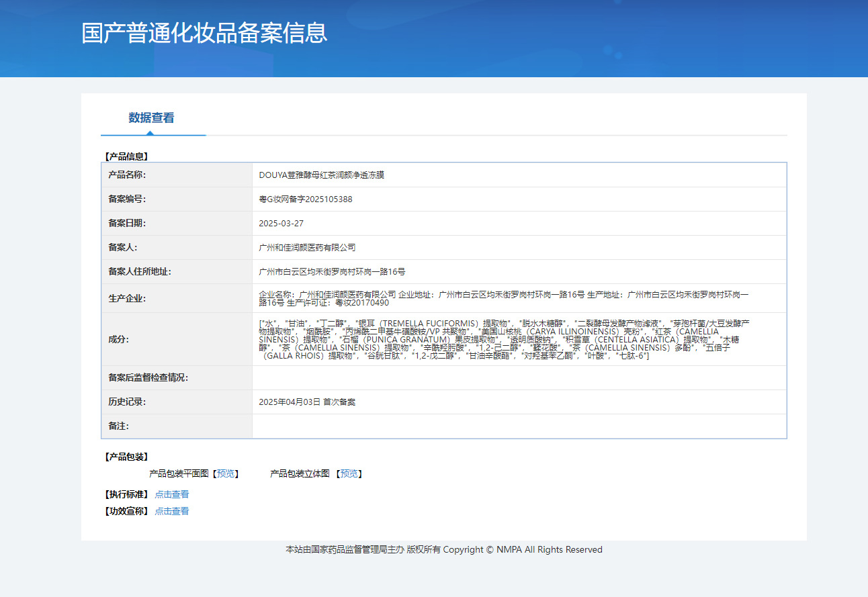The height and width of the screenshot is (597, 868).
Task: Click the company name in 备案人 row
Action: 307,248
